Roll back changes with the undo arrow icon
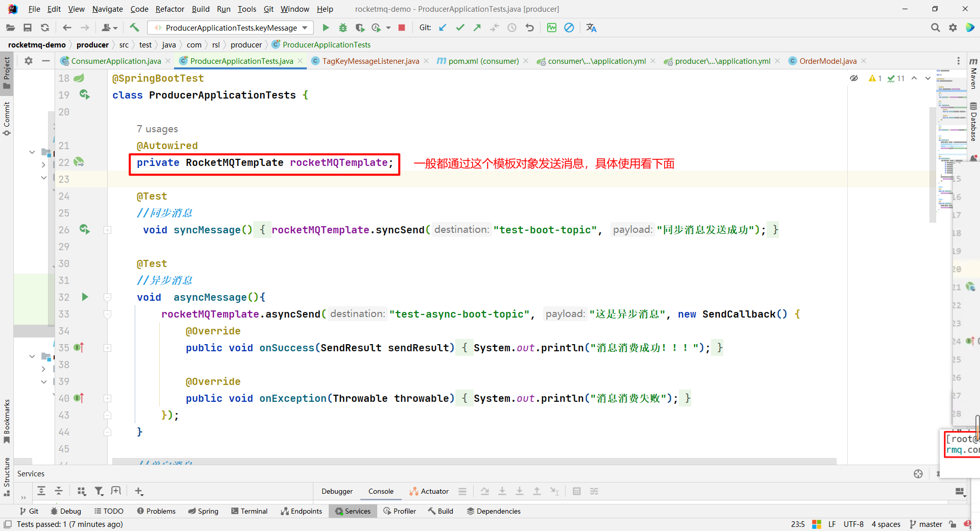980x531 pixels. coord(529,28)
